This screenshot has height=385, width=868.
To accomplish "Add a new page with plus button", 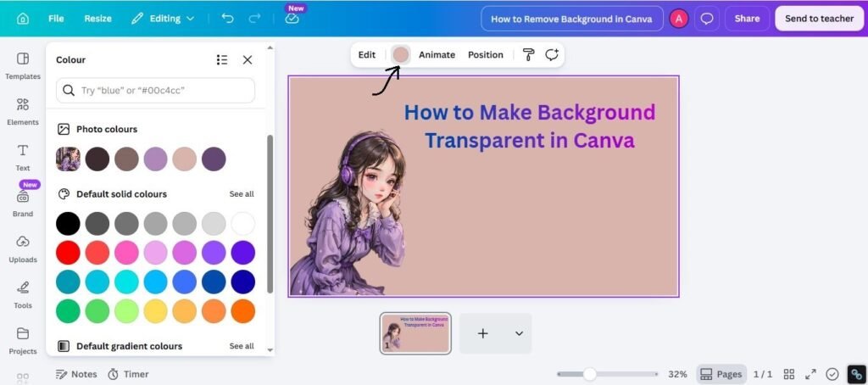I will tap(482, 333).
